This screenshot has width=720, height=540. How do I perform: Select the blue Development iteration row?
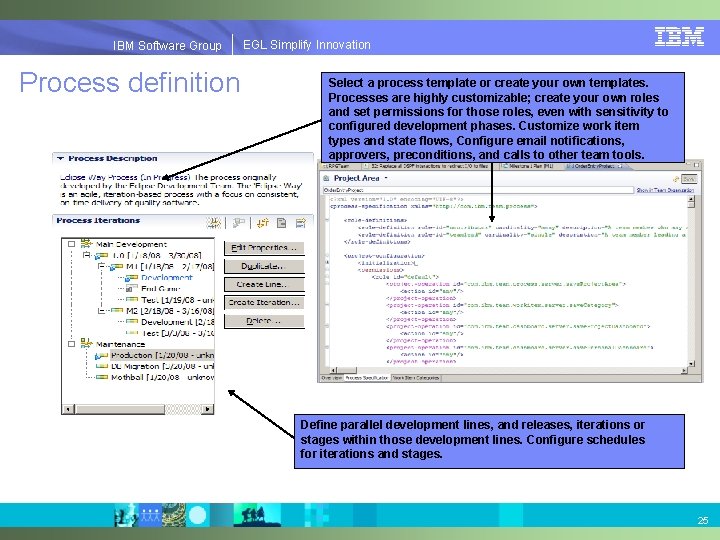coord(167,278)
